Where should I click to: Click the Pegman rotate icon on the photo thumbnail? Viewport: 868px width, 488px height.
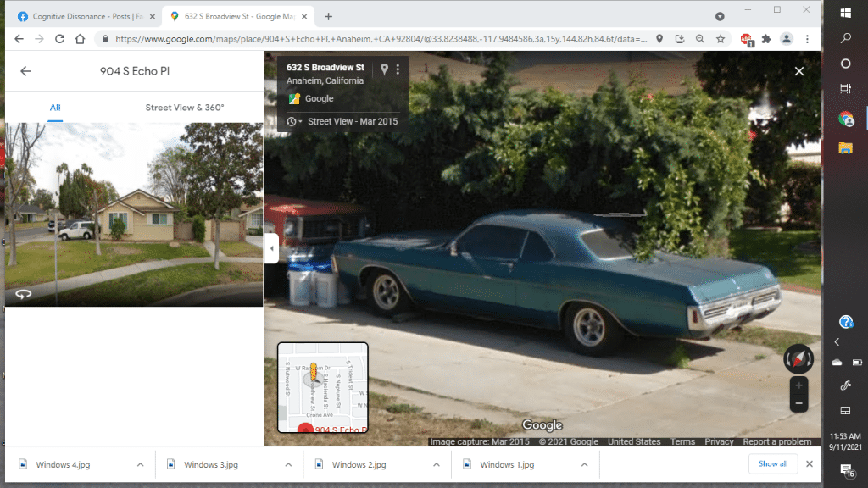(x=24, y=293)
